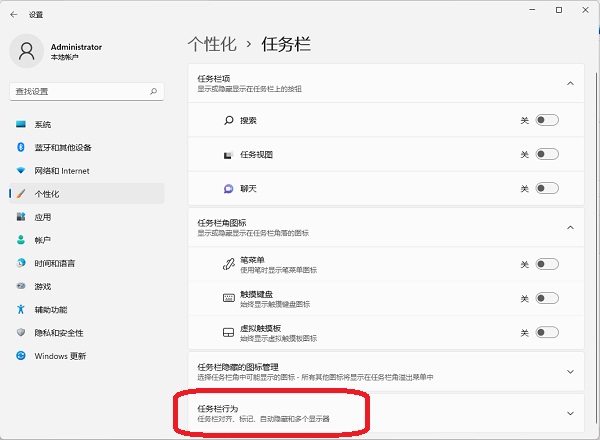The width and height of the screenshot is (600, 440).
Task: Click the 蓝牙和其他设备 Bluetooth icon
Action: tap(21, 147)
